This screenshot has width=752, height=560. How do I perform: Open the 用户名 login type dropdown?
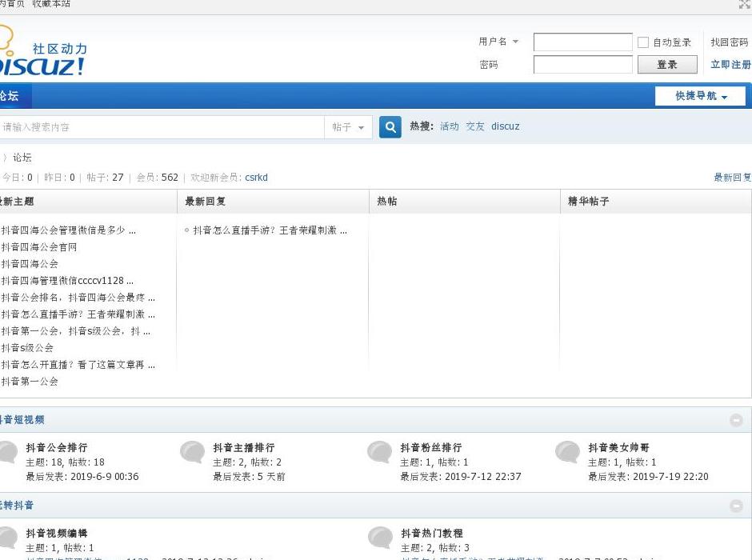(x=498, y=42)
